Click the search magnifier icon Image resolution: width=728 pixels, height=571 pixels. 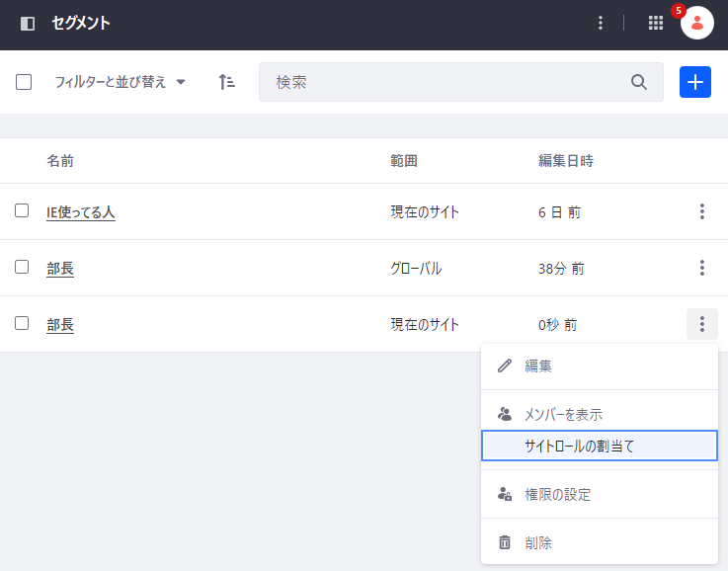(639, 82)
